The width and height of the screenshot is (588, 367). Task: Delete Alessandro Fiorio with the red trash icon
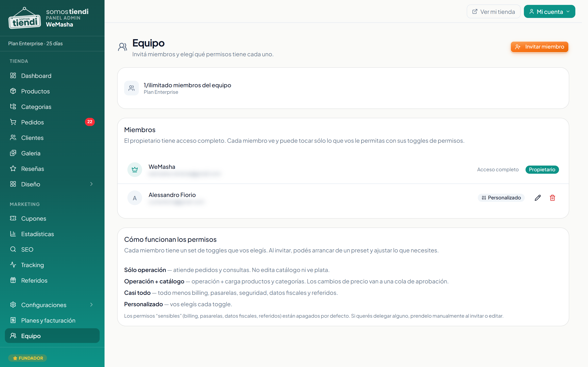[x=552, y=198]
